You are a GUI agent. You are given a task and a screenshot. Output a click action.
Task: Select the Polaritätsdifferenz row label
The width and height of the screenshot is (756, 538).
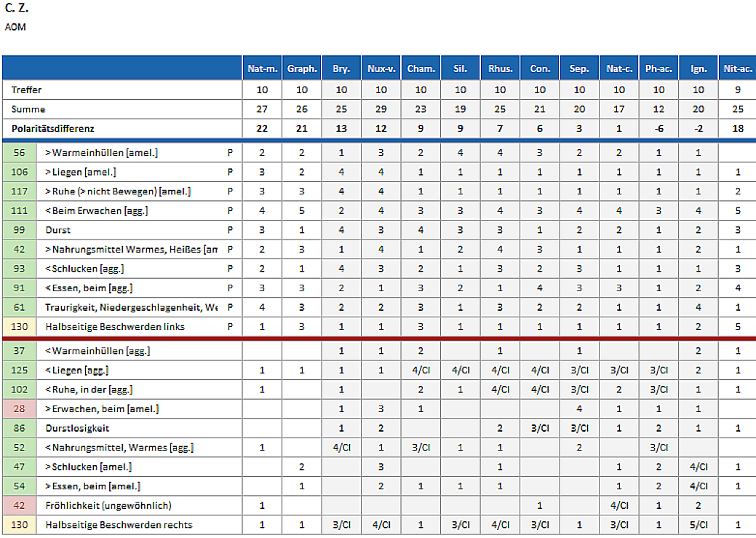[x=54, y=128]
